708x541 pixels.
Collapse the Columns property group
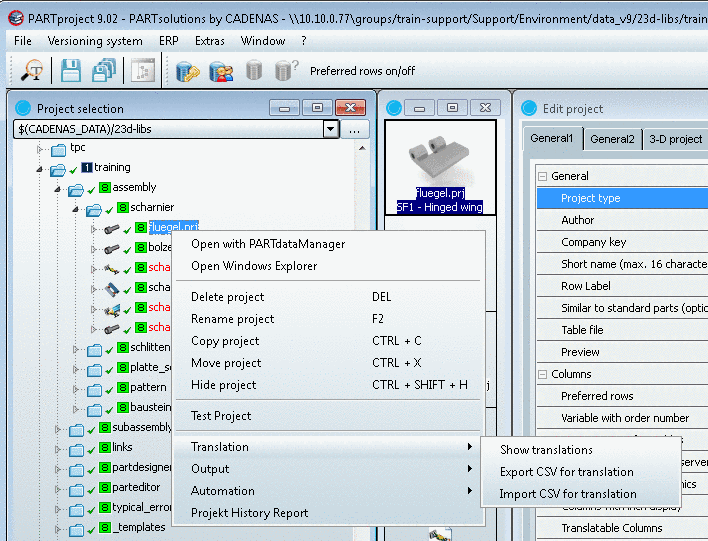[x=543, y=374]
